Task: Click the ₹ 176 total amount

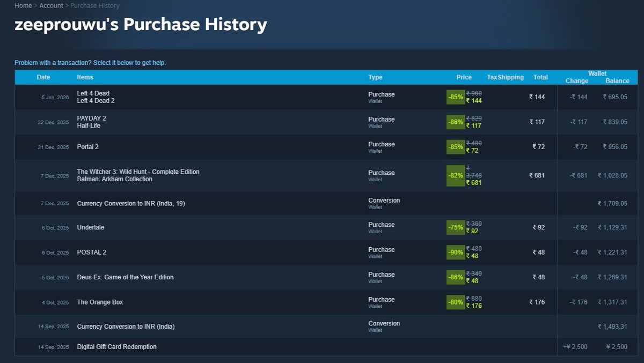Action: 537,302
